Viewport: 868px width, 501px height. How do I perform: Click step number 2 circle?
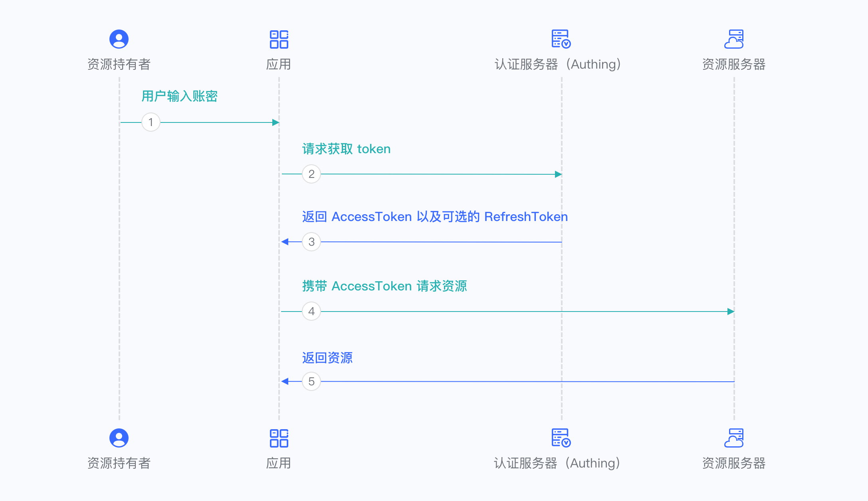pos(311,174)
